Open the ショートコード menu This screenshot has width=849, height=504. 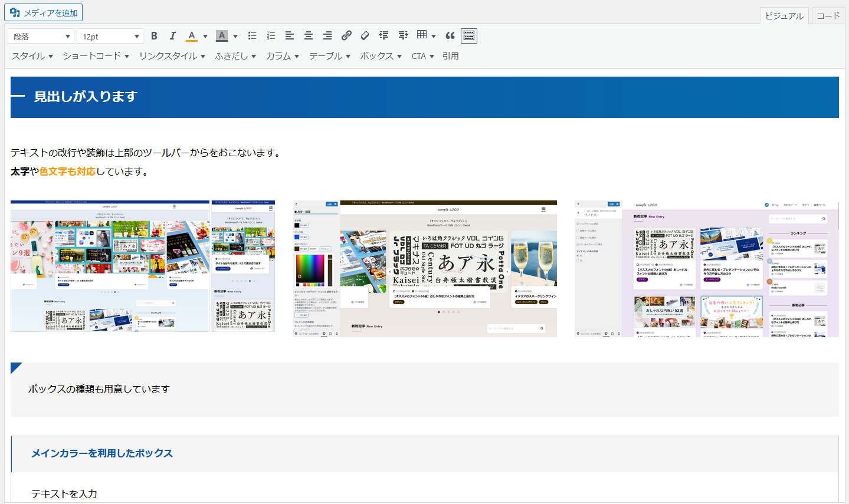pyautogui.click(x=96, y=56)
